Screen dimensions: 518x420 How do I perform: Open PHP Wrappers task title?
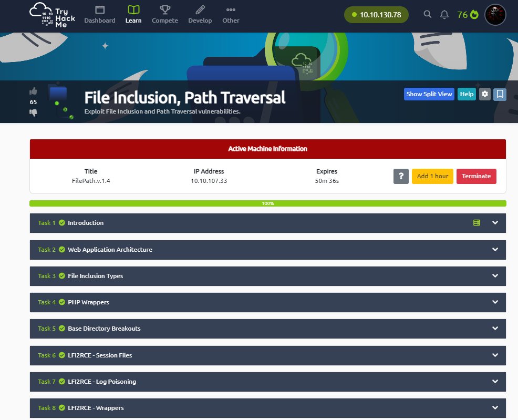pos(89,302)
